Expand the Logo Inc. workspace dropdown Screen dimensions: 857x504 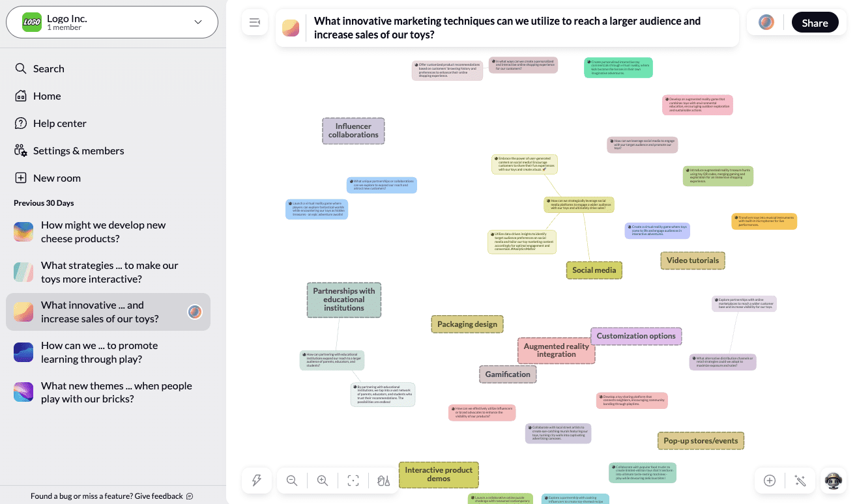coord(198,23)
